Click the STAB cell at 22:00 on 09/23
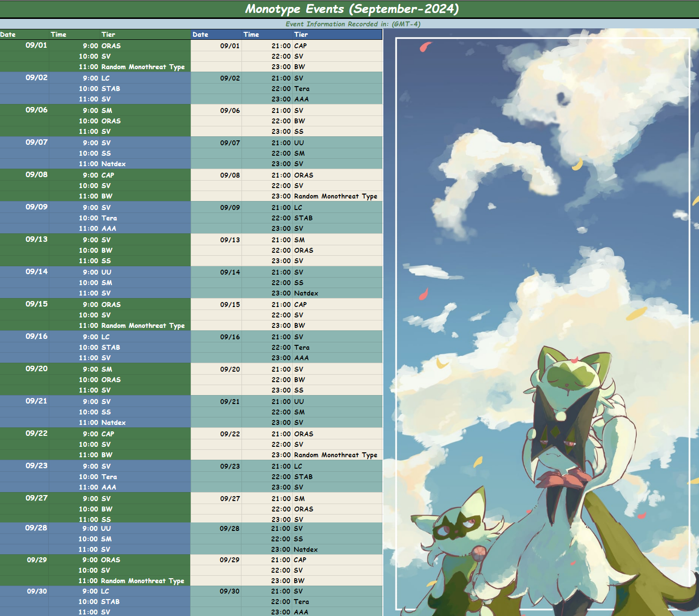This screenshot has width=699, height=616. point(303,477)
